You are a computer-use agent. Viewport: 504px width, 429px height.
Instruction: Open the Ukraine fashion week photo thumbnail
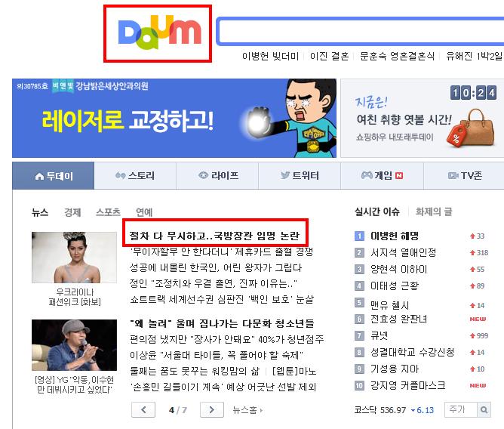[74, 258]
